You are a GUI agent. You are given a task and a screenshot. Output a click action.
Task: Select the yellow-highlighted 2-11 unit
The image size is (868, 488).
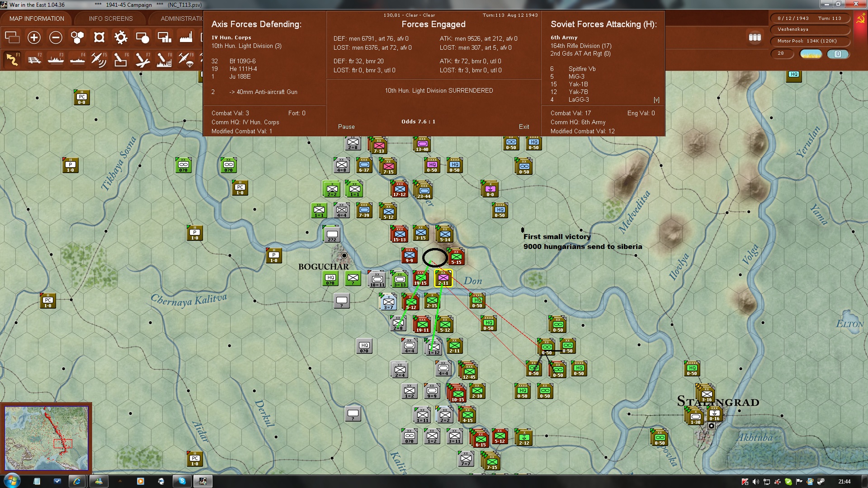[x=443, y=278]
